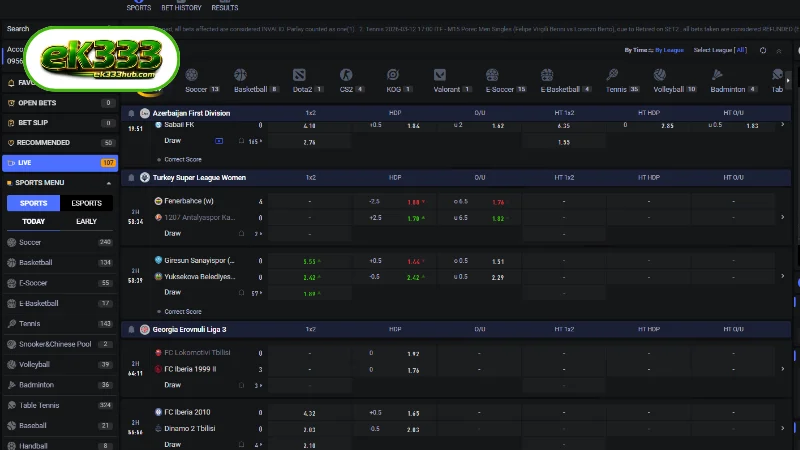Expand more markets for Fenerbahce (w) match
Screen dimensions: 800x450
pyautogui.click(x=783, y=217)
